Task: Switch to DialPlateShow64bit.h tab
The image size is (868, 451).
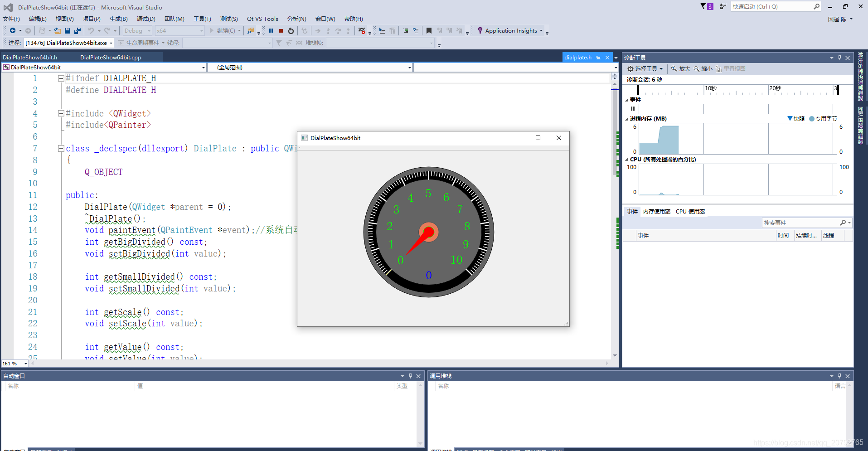Action: tap(30, 58)
